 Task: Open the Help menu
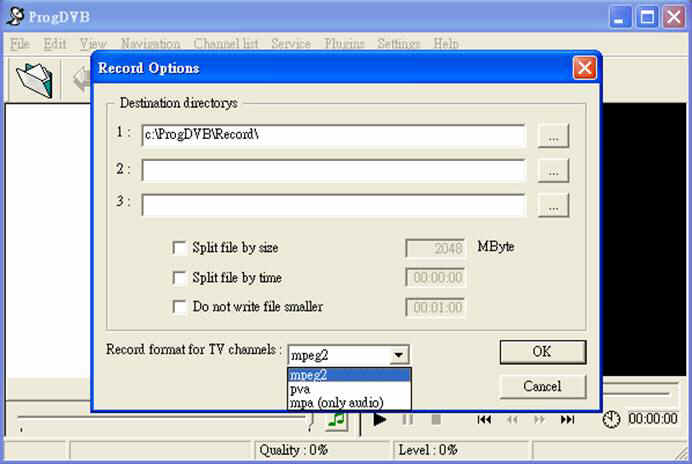tap(446, 44)
